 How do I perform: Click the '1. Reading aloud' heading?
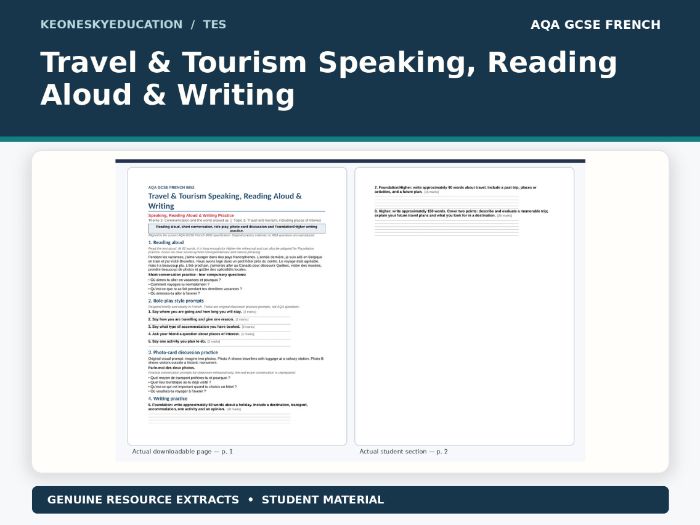[x=166, y=242]
